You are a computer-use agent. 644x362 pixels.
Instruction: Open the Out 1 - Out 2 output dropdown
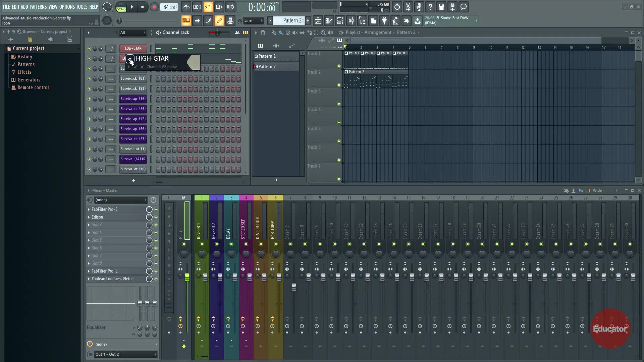(x=126, y=354)
